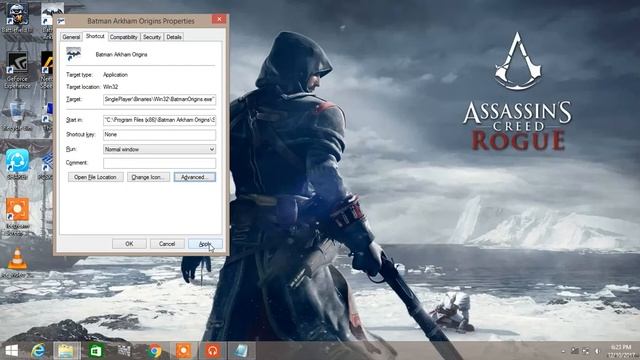Viewport: 640px width, 360px height.
Task: Click the Properties dialog title bar icon
Action: click(x=61, y=21)
